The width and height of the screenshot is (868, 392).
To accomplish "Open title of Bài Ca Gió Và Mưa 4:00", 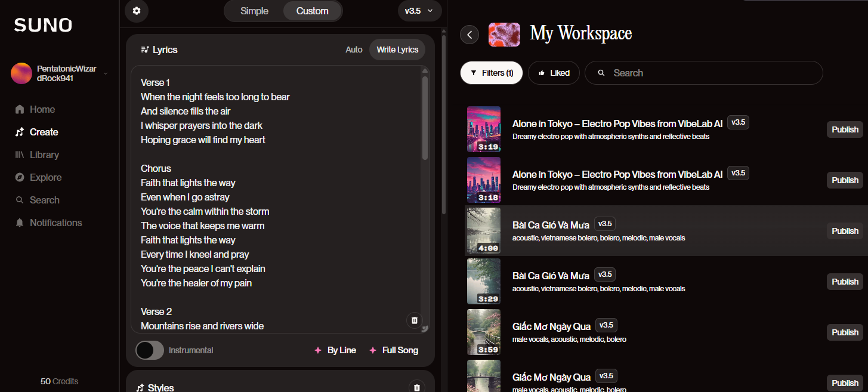I will point(551,225).
